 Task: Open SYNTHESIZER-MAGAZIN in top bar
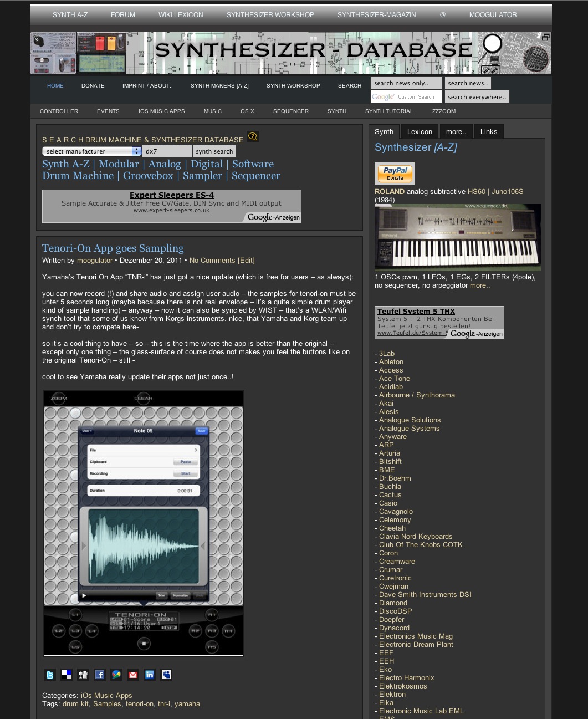[377, 15]
